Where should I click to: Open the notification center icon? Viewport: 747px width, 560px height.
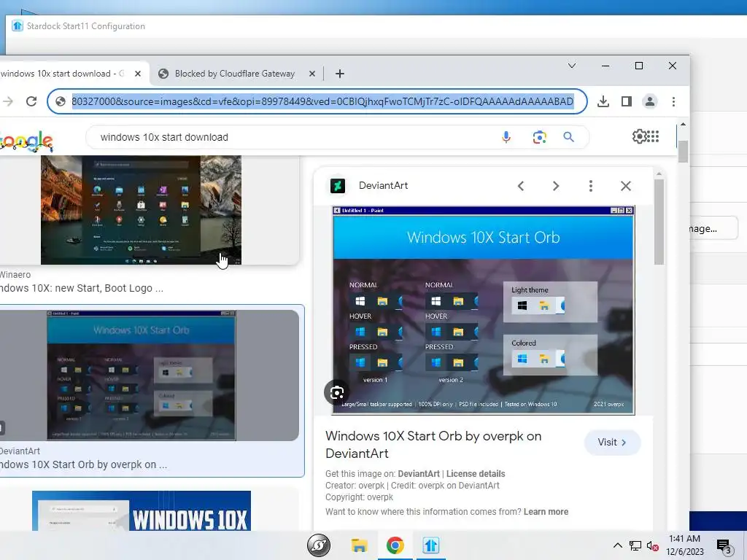coord(724,546)
